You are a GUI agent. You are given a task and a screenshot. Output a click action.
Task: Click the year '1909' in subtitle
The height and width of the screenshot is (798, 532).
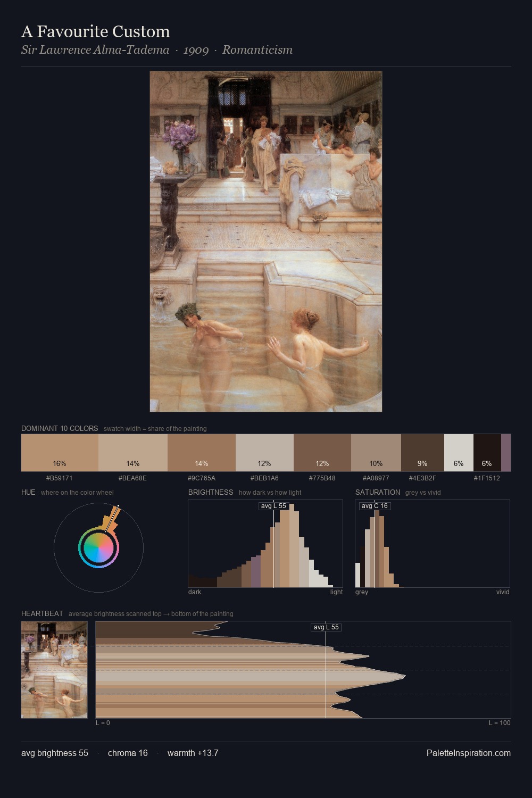coord(196,50)
